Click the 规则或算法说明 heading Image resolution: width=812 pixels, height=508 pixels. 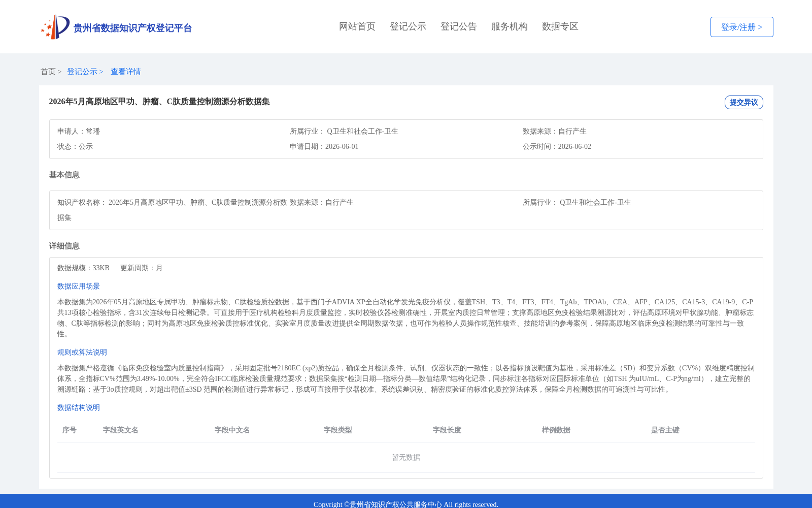(82, 352)
